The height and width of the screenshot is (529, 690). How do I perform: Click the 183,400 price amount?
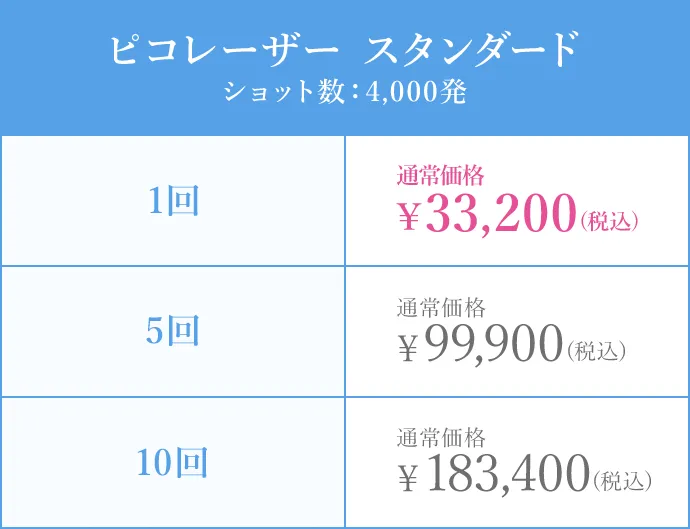507,476
